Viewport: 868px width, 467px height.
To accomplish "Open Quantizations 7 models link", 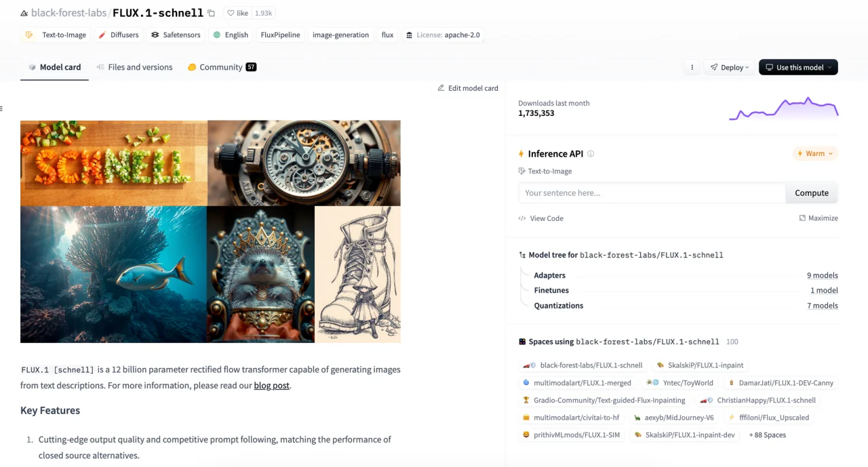I will [822, 306].
